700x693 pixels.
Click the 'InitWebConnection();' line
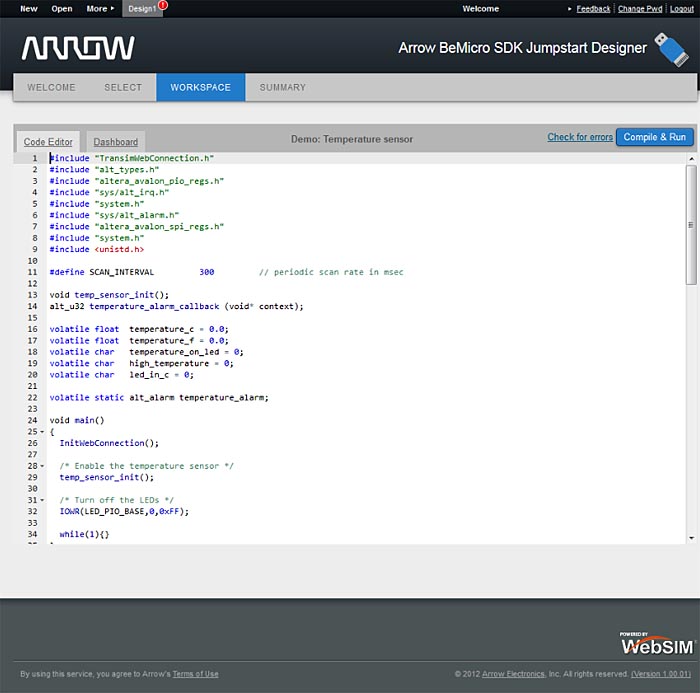pos(109,443)
